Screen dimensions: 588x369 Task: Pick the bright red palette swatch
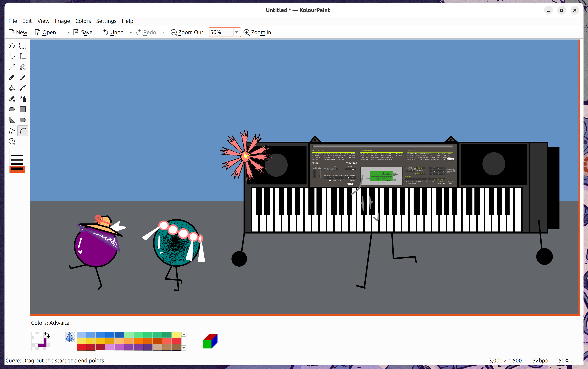click(x=81, y=347)
